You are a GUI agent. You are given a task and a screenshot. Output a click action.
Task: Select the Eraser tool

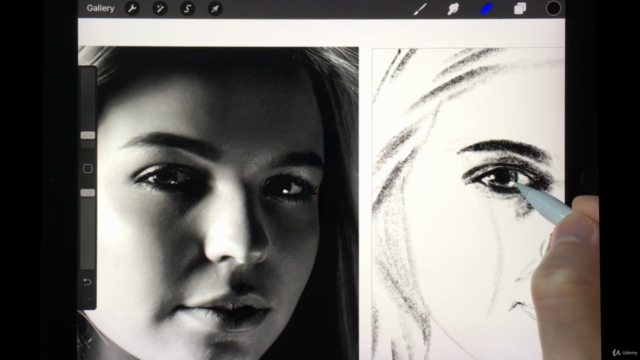click(487, 9)
